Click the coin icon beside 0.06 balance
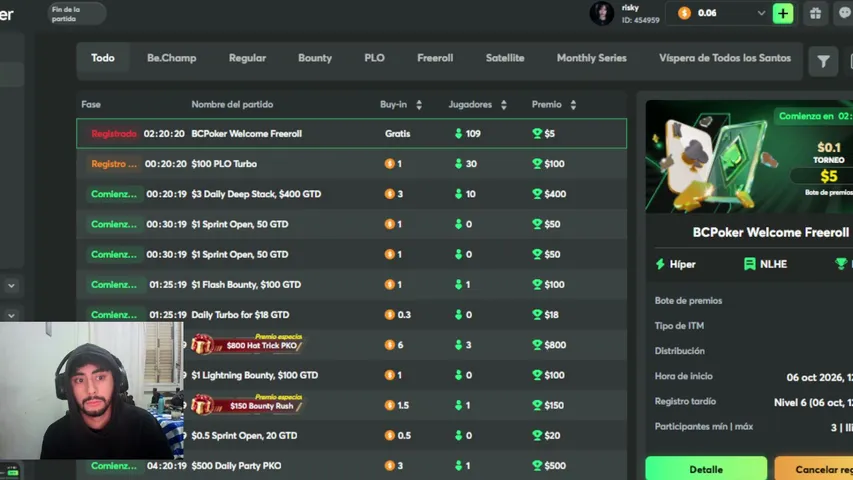 [684, 13]
